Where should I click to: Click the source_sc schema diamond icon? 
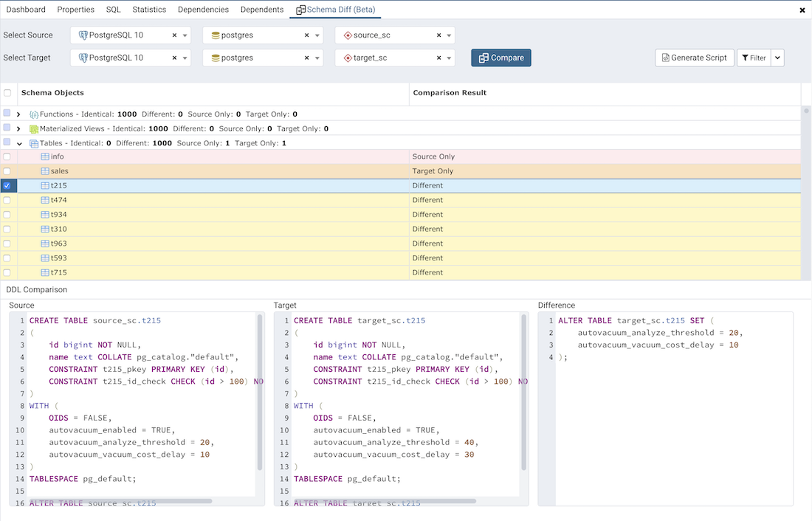click(348, 35)
